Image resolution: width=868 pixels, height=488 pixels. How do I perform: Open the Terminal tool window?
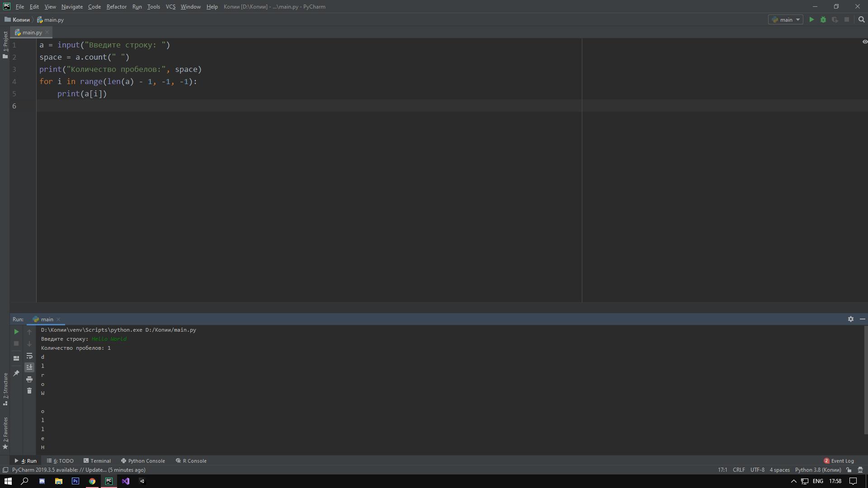(97, 461)
